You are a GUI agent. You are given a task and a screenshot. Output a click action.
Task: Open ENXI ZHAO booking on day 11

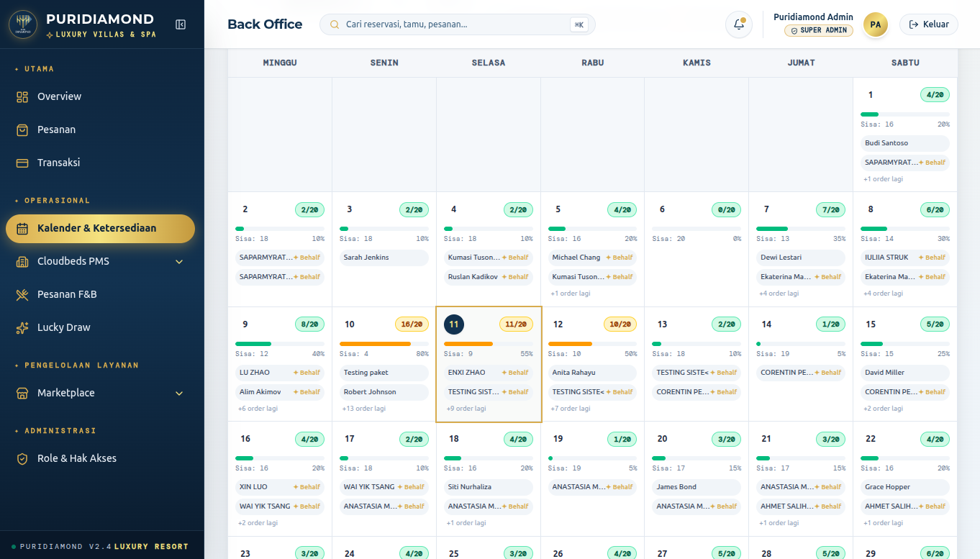[x=489, y=373]
